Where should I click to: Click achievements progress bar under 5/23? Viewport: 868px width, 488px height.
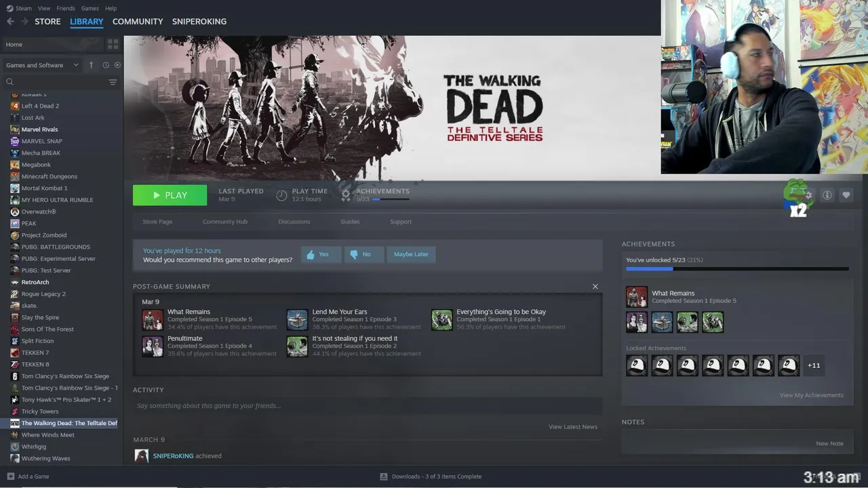tap(391, 199)
